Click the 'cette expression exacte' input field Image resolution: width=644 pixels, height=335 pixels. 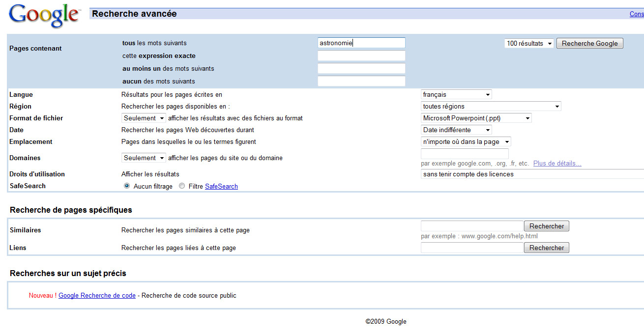coord(361,56)
